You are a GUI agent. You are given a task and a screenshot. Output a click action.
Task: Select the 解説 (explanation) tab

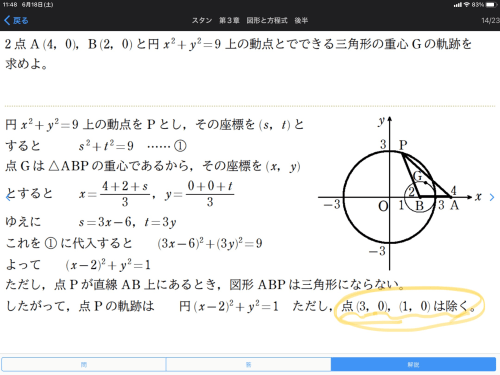click(413, 364)
